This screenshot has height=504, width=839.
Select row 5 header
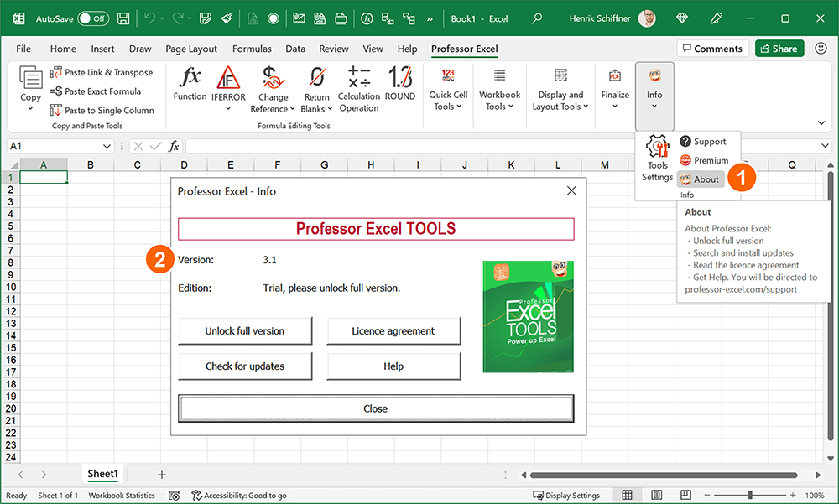pyautogui.click(x=10, y=226)
